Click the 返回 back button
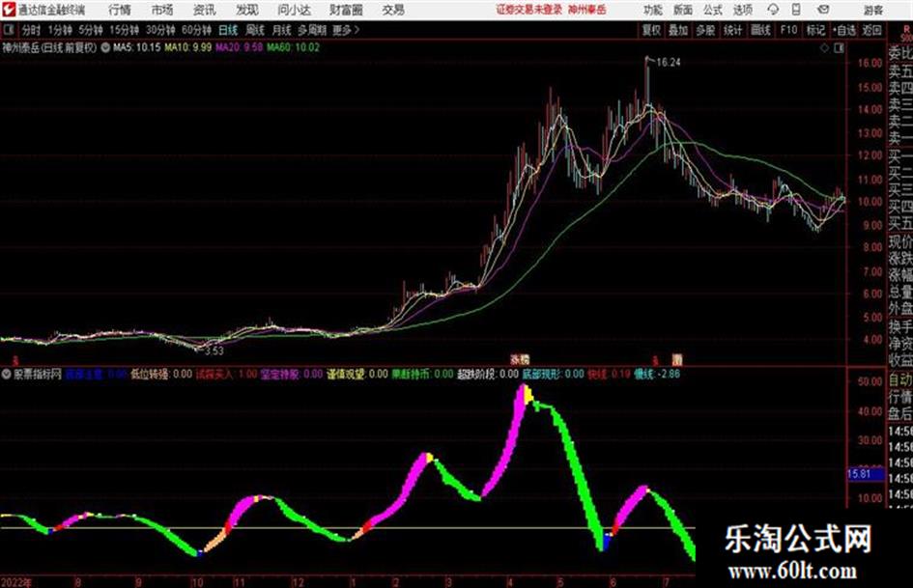Viewport: 913px width, 588px height. click(x=872, y=30)
